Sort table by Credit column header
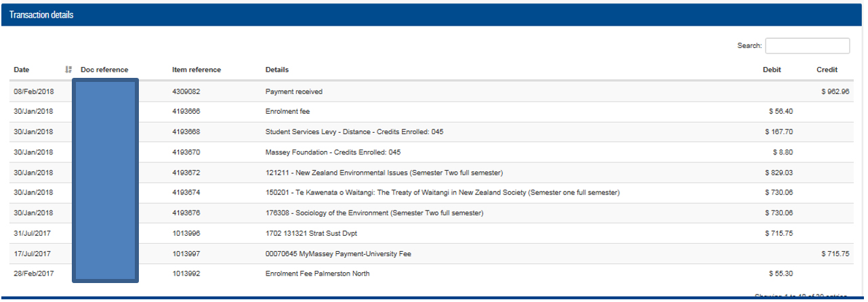The width and height of the screenshot is (868, 302). pyautogui.click(x=827, y=70)
